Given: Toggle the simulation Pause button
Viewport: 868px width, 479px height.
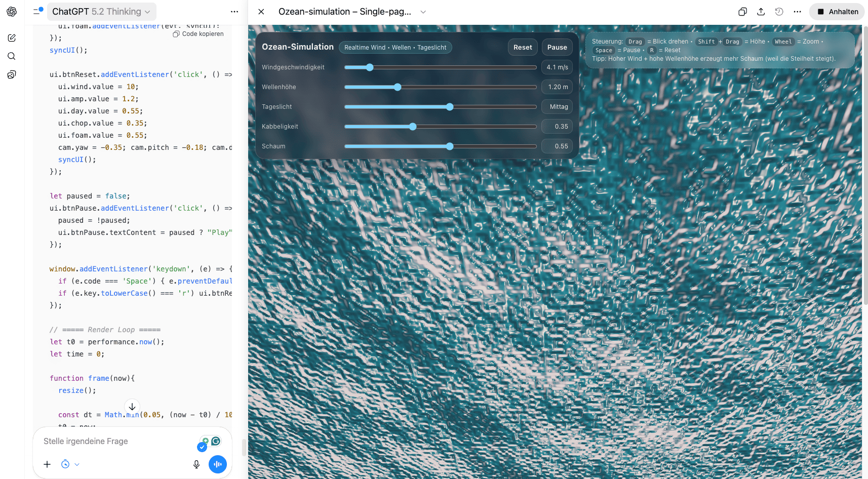Looking at the screenshot, I should pyautogui.click(x=557, y=47).
